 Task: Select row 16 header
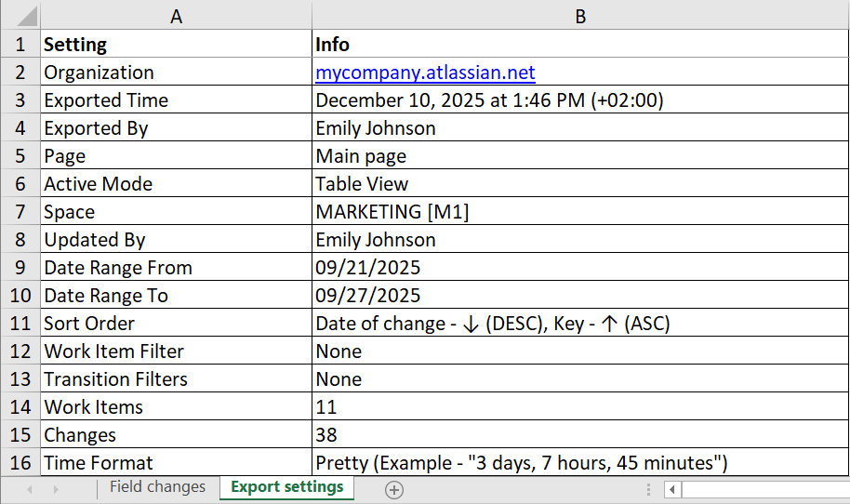pyautogui.click(x=20, y=463)
